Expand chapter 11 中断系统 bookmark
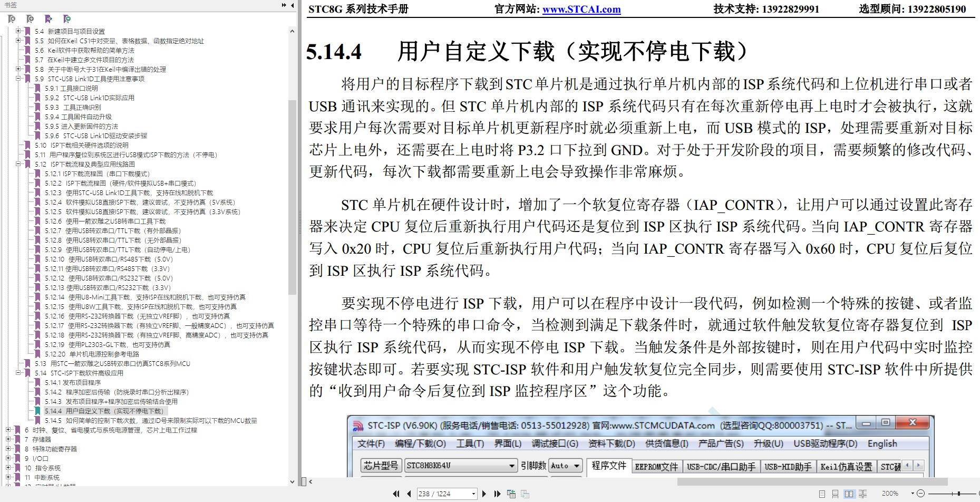980x502 pixels. click(x=8, y=477)
